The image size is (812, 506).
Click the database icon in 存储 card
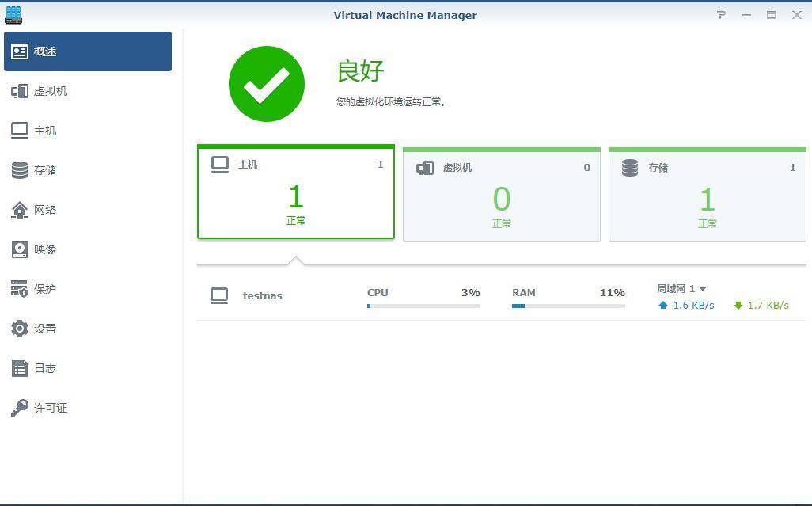(630, 168)
